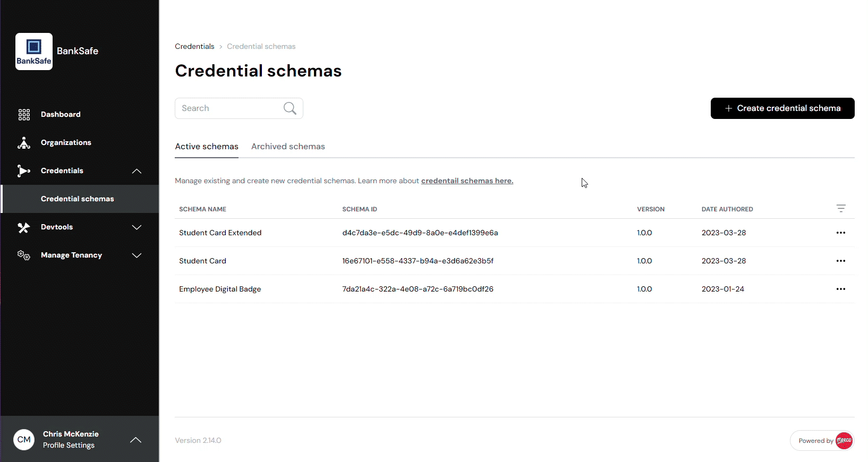Click Version 2.14.0 footer text
Screen dimensions: 868x462
pos(198,440)
